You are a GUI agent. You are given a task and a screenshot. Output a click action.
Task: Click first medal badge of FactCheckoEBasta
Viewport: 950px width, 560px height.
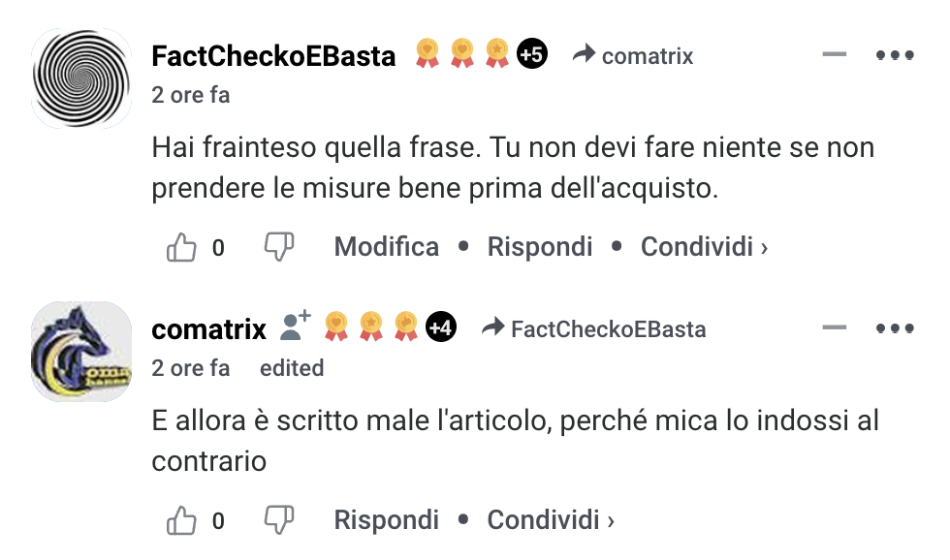(x=427, y=53)
